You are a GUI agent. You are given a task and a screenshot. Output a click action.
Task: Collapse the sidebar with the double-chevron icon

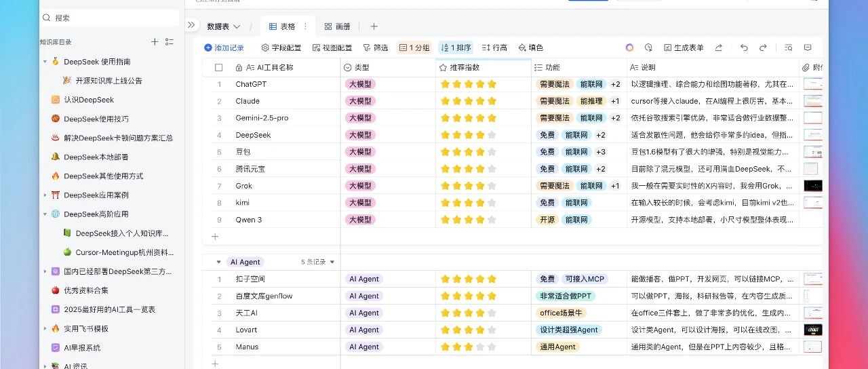point(191,25)
